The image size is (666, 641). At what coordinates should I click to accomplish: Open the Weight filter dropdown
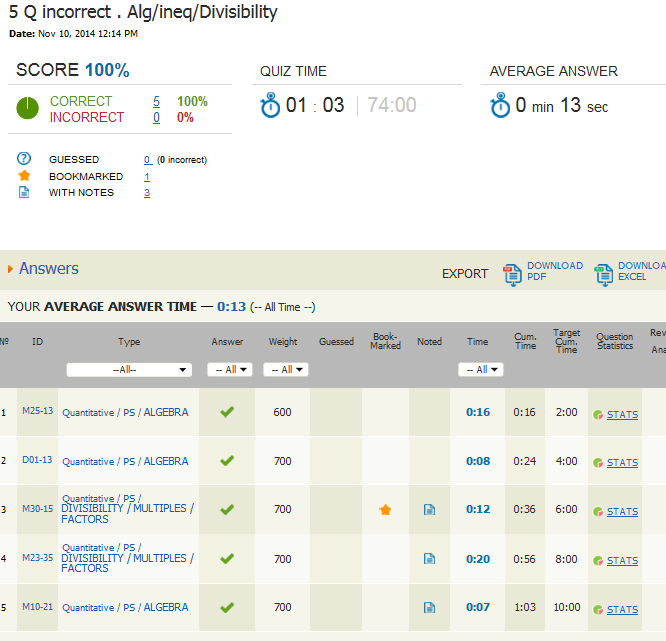coord(285,370)
